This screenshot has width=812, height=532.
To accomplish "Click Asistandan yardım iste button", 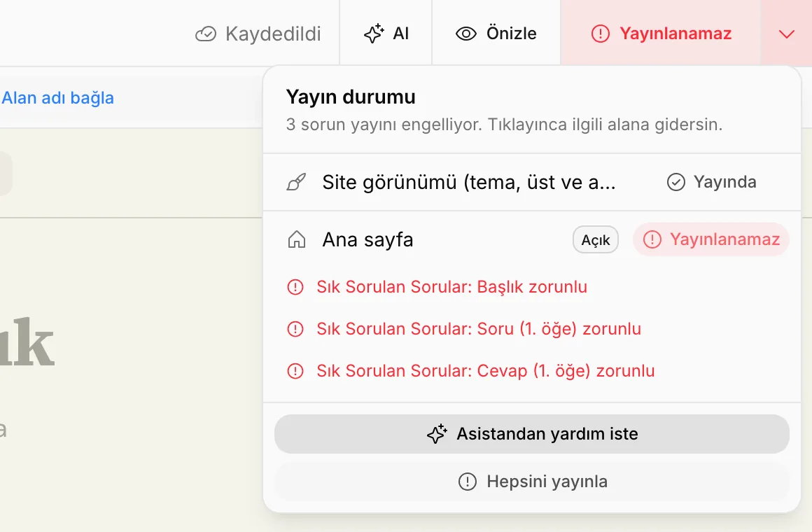I will [x=532, y=434].
